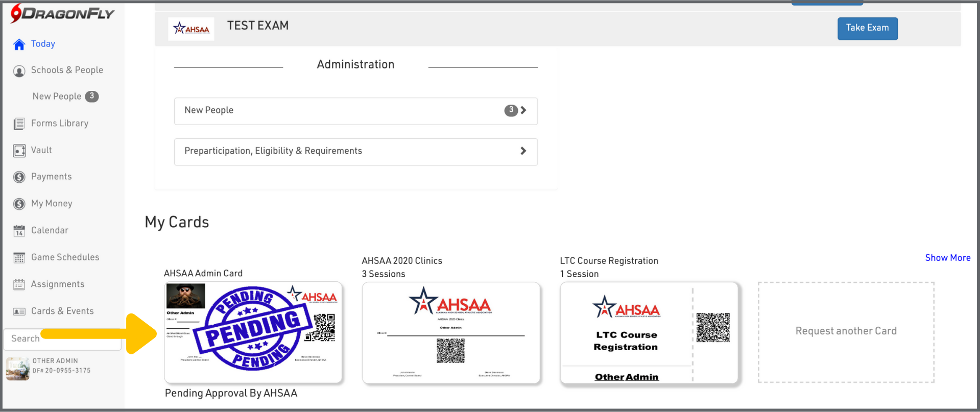Open the Game Schedules grid icon
The width and height of the screenshot is (980, 412).
[19, 258]
